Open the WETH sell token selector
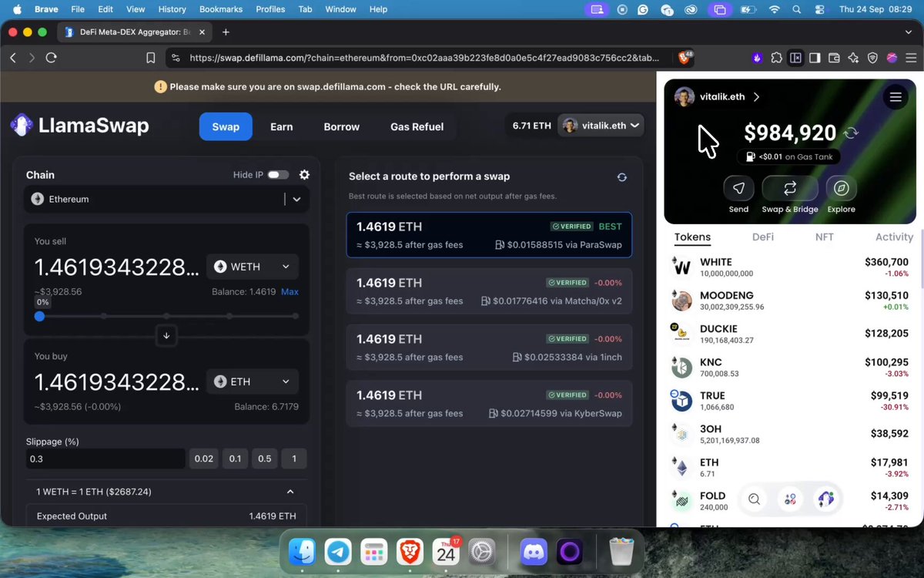 pyautogui.click(x=253, y=267)
